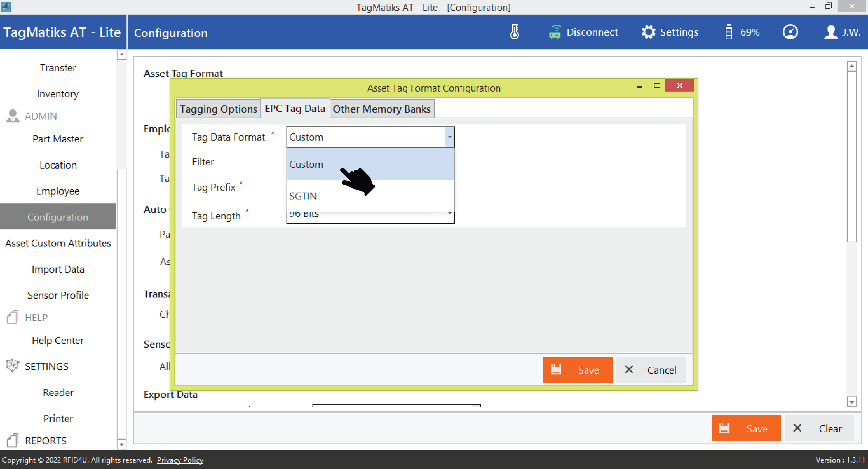Click the SETTINGS section cube icon
Viewport: 868px width, 469px height.
13,366
